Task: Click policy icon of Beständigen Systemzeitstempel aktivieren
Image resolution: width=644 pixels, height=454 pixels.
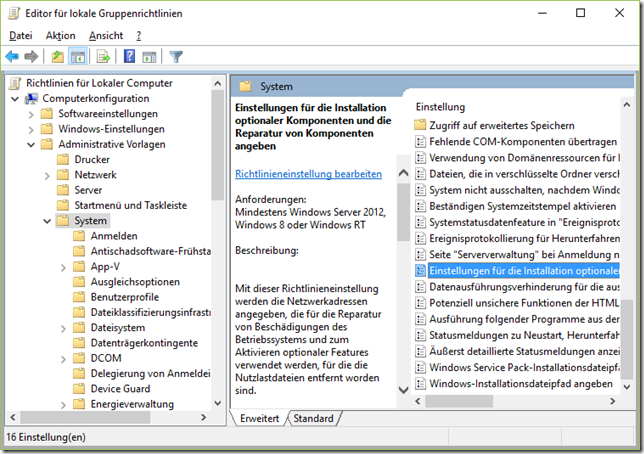Action: pos(420,206)
